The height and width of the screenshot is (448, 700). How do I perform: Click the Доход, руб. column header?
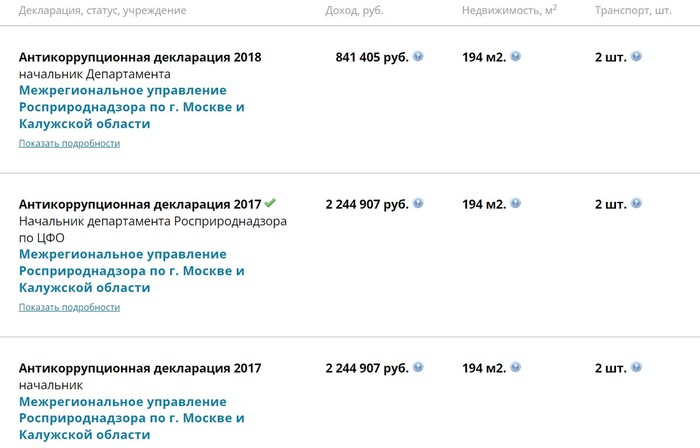(354, 11)
